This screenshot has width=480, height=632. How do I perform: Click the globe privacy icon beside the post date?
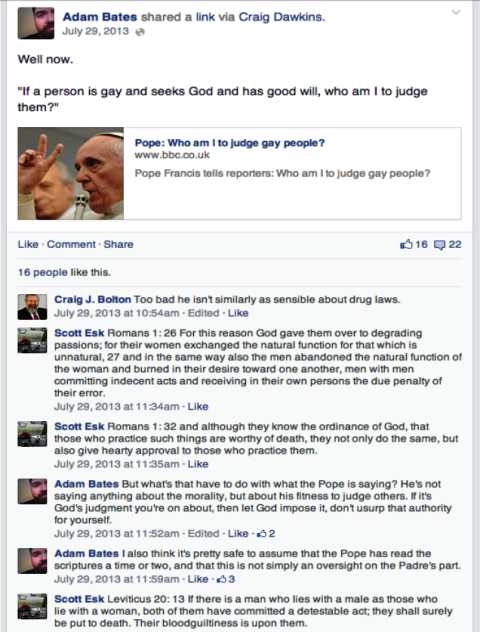140,32
